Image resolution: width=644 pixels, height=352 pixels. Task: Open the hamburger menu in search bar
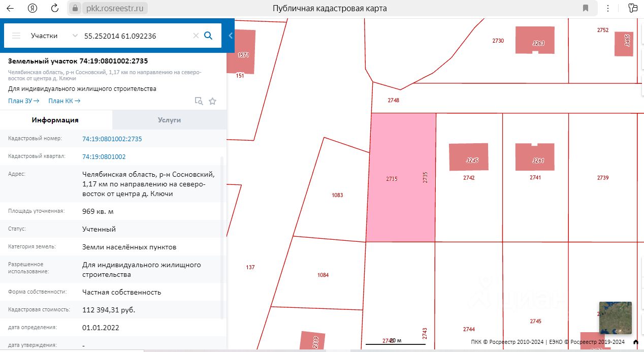pos(16,36)
